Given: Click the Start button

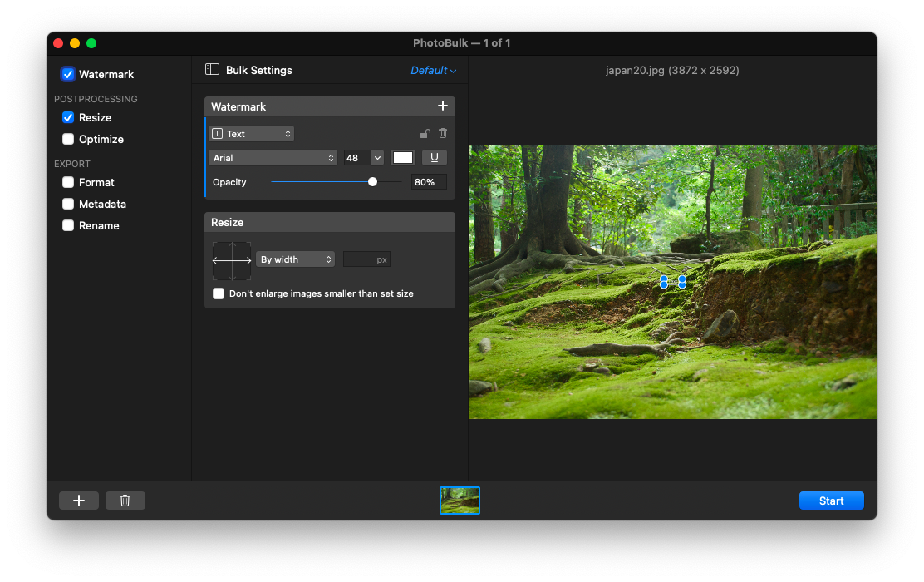Looking at the screenshot, I should (832, 501).
